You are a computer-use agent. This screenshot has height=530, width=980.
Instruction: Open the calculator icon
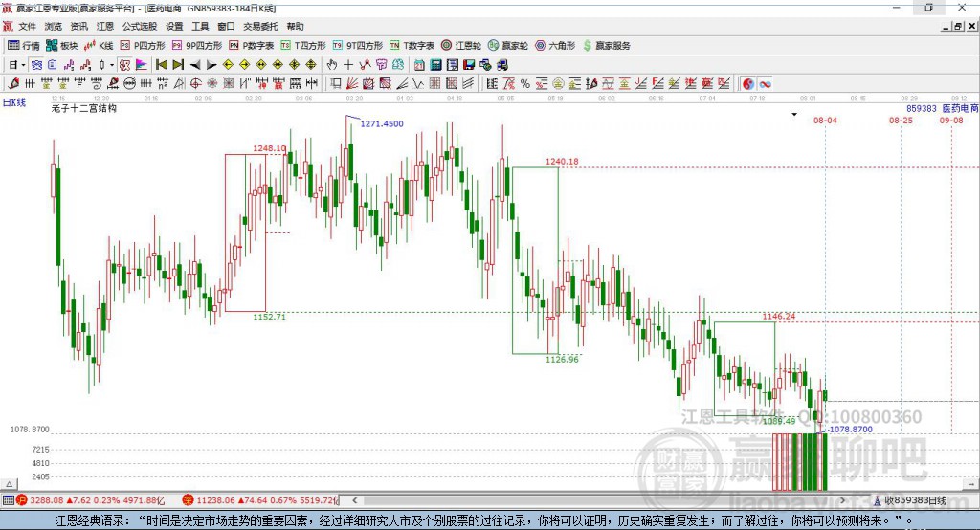click(x=436, y=65)
